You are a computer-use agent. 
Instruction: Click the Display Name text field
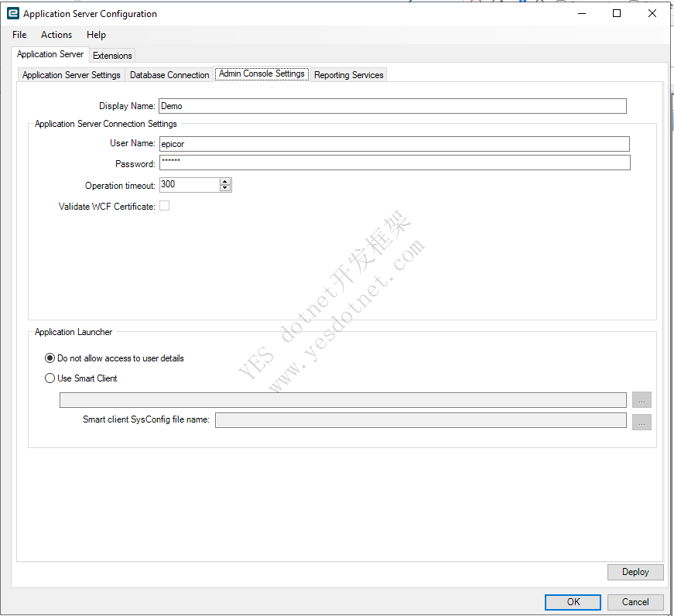point(392,106)
